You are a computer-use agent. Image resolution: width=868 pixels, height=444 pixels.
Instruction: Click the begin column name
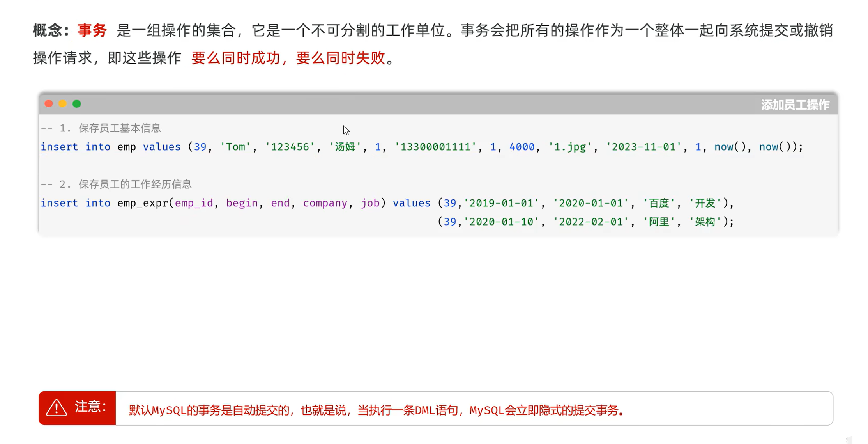coord(242,203)
